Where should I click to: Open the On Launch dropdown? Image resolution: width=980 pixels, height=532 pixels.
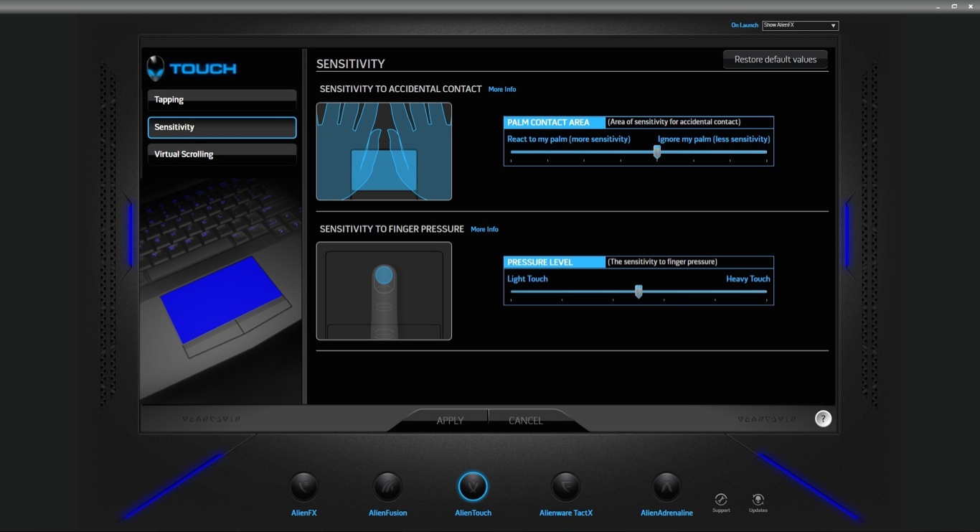(800, 26)
